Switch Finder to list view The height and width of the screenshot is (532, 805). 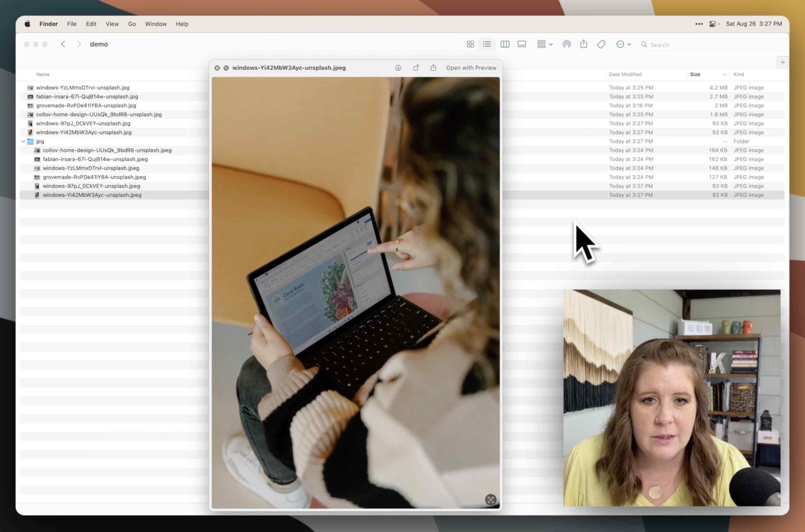(x=487, y=44)
